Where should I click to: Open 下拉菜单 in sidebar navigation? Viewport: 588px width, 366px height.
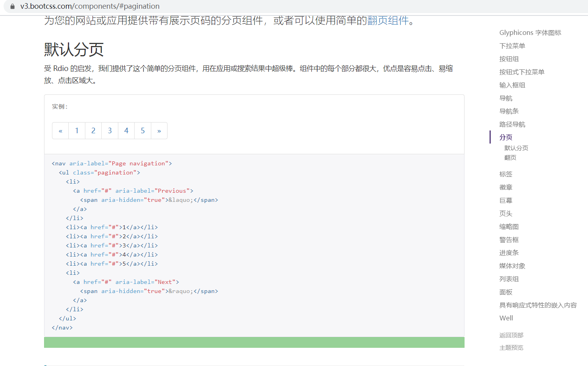pyautogui.click(x=512, y=46)
